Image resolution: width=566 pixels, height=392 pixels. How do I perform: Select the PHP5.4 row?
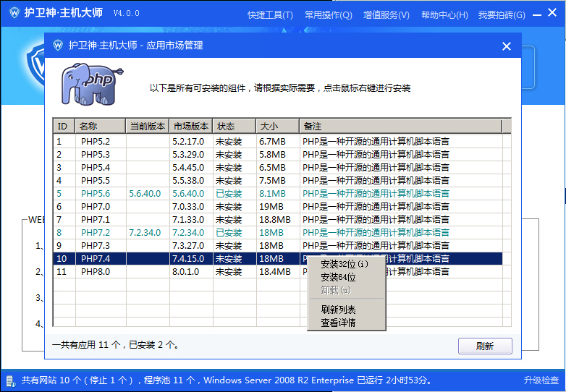pos(278,167)
